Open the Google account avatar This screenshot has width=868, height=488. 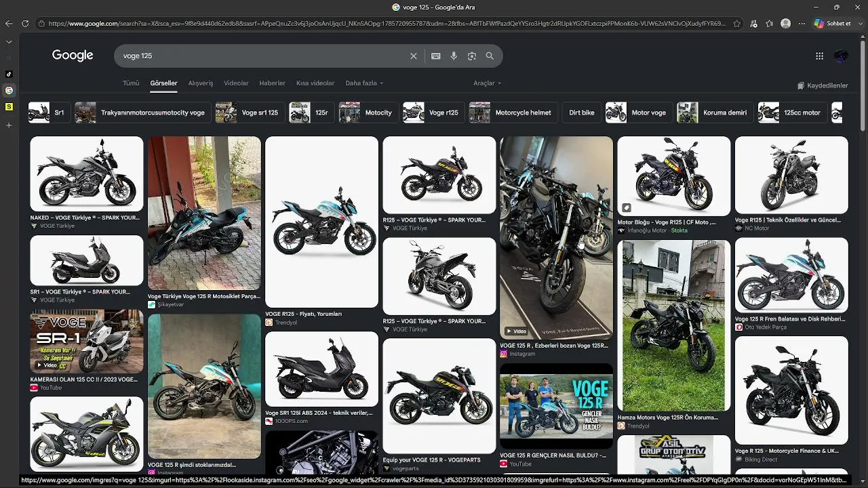tap(841, 56)
